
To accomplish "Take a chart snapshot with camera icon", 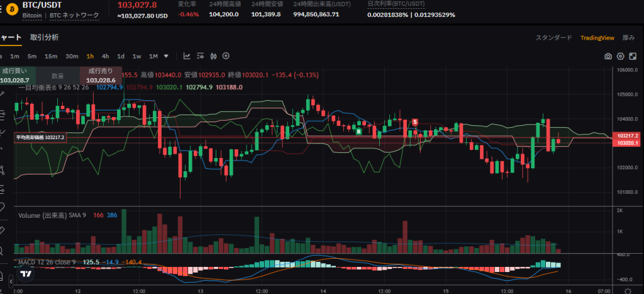I will [x=608, y=56].
